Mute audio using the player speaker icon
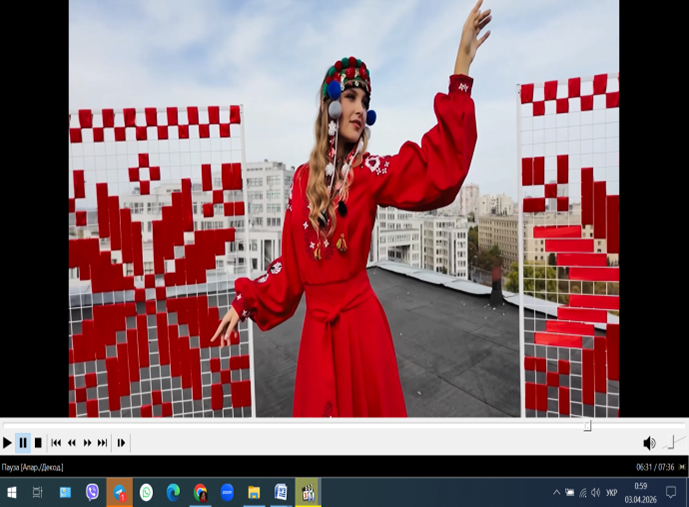This screenshot has width=689, height=507. coord(649,443)
